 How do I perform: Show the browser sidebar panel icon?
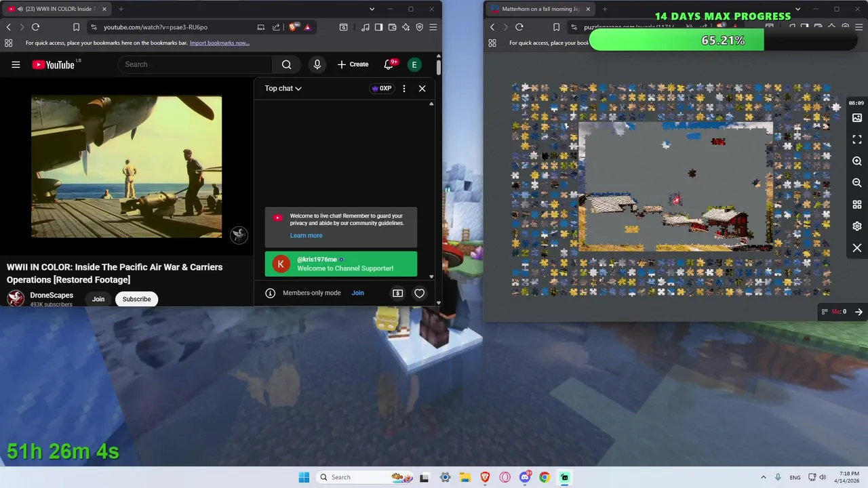click(379, 27)
